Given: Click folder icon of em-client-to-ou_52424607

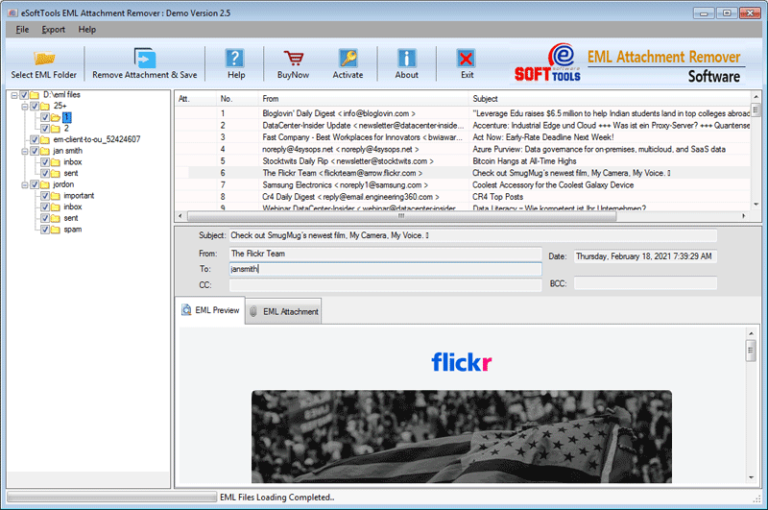Looking at the screenshot, I should [45, 140].
